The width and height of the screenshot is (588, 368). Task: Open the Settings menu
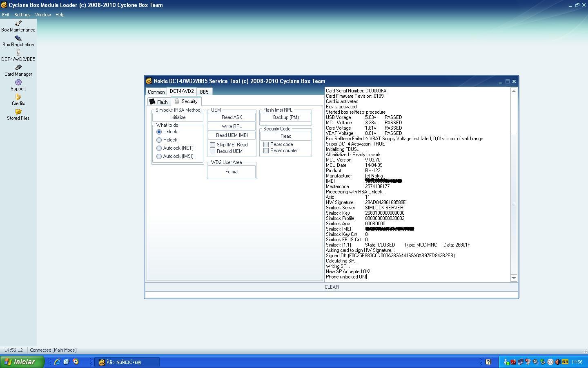tap(22, 15)
